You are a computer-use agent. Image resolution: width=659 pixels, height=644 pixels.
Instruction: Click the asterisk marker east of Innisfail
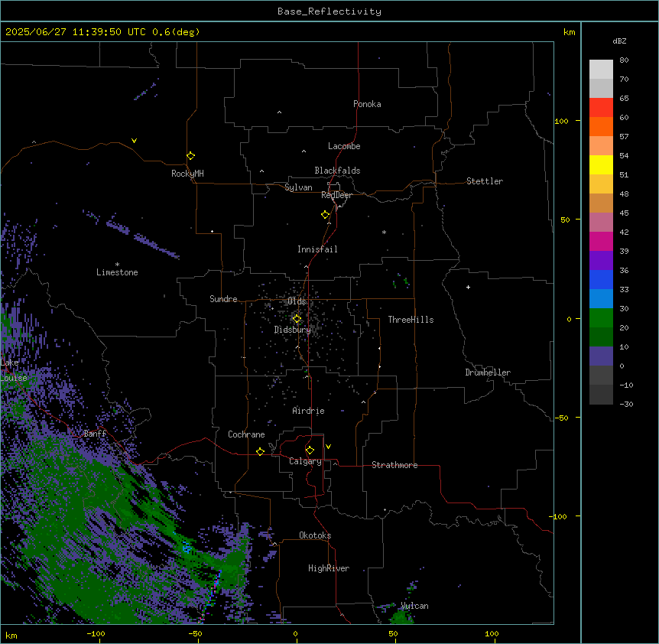click(384, 232)
